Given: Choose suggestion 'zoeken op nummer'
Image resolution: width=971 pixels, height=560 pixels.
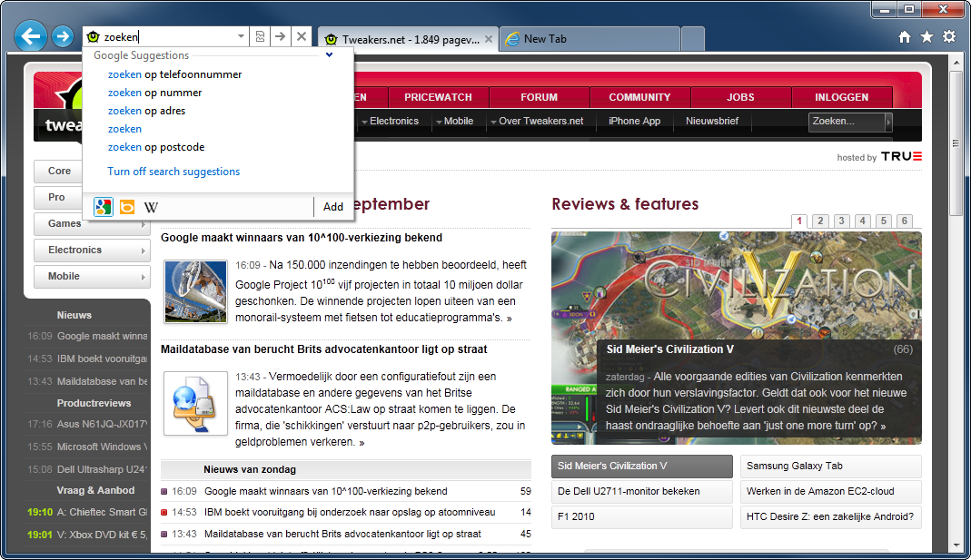Looking at the screenshot, I should point(154,93).
